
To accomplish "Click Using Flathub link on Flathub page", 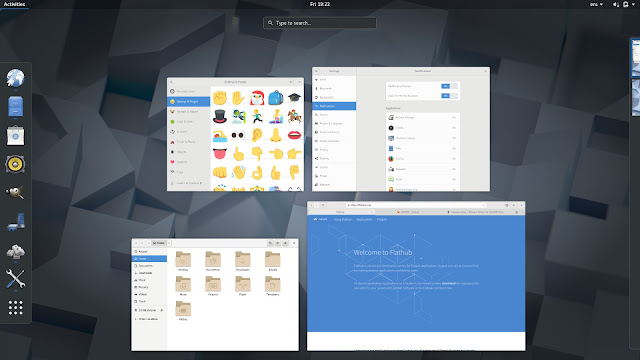I will tap(342, 219).
